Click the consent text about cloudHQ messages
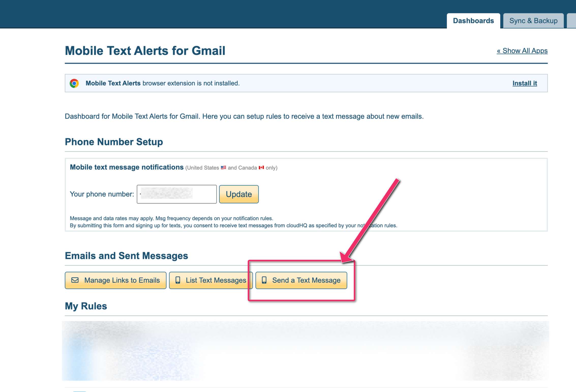The width and height of the screenshot is (576, 392). [233, 225]
